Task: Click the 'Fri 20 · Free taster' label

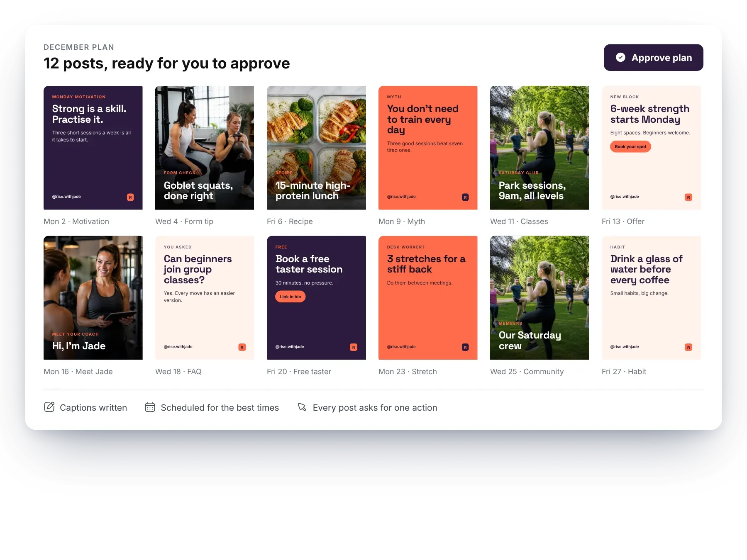Action: [299, 372]
